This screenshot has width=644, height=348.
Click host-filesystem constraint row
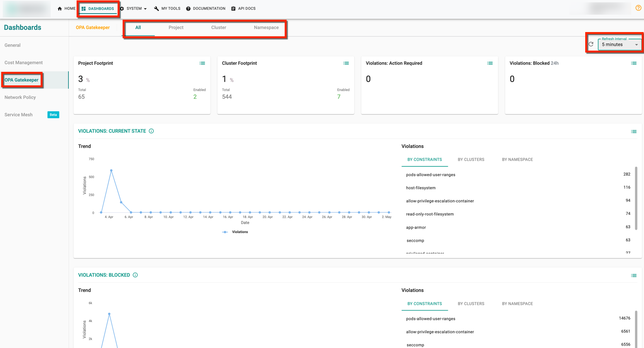pyautogui.click(x=518, y=188)
